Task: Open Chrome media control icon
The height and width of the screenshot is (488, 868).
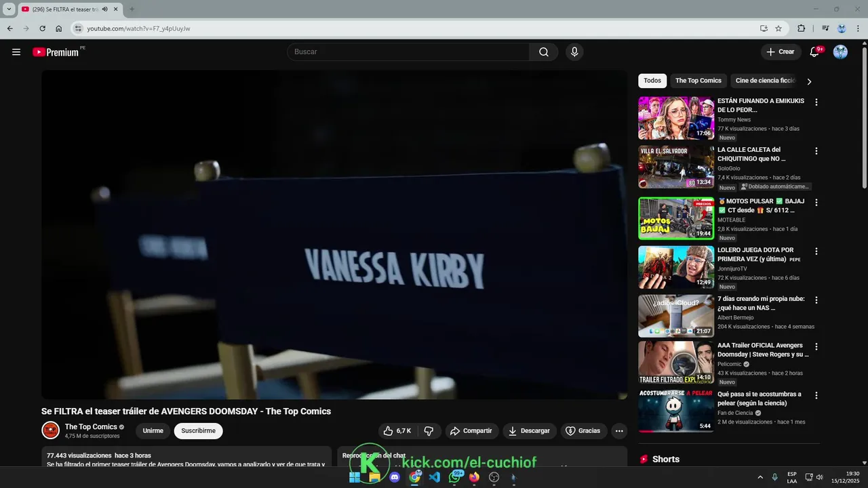Action: [x=825, y=28]
